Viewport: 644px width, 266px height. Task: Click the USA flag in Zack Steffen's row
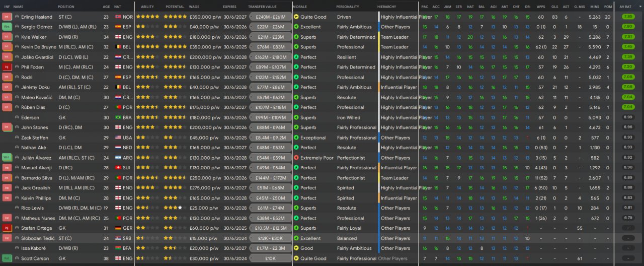[118, 138]
